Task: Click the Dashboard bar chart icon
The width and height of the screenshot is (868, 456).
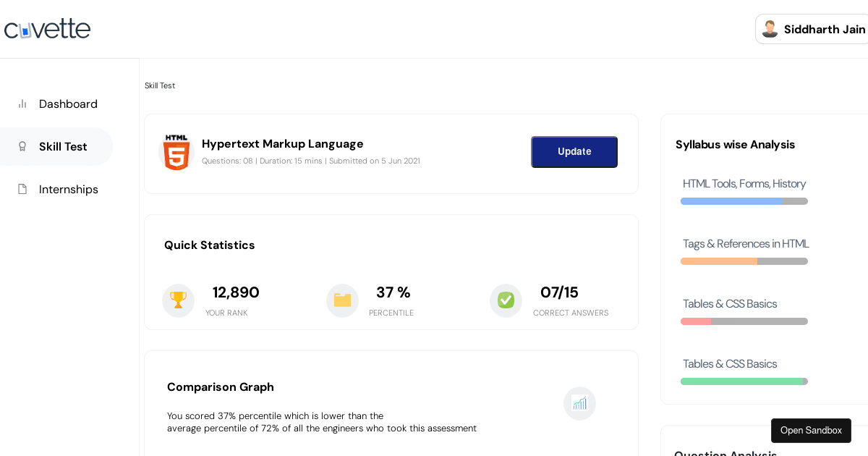Action: pos(22,104)
